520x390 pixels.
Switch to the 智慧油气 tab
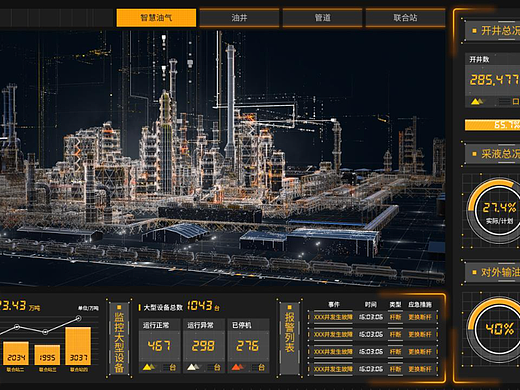156,18
